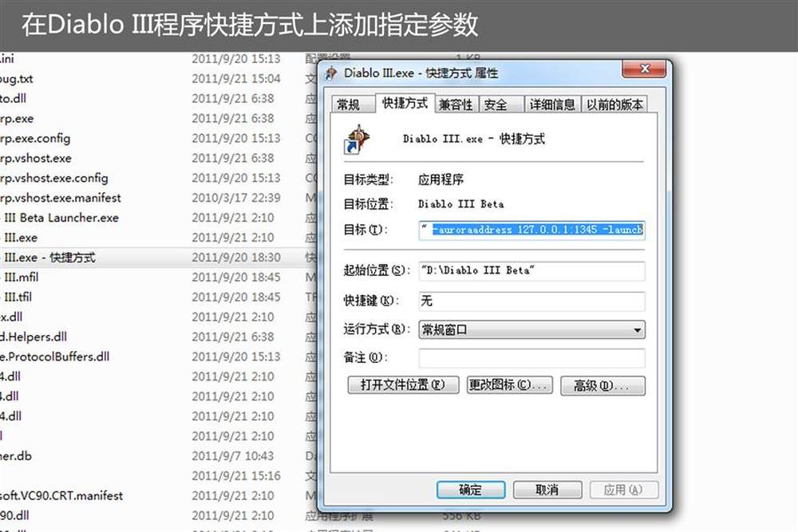Screen dimensions: 798x532
Task: Click the date 2011/9/20 18:30
Action: point(236,258)
